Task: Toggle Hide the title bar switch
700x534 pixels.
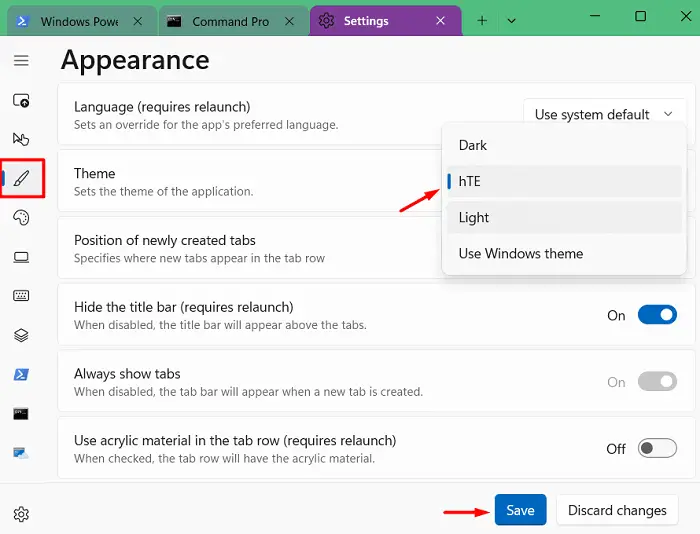Action: 657,315
